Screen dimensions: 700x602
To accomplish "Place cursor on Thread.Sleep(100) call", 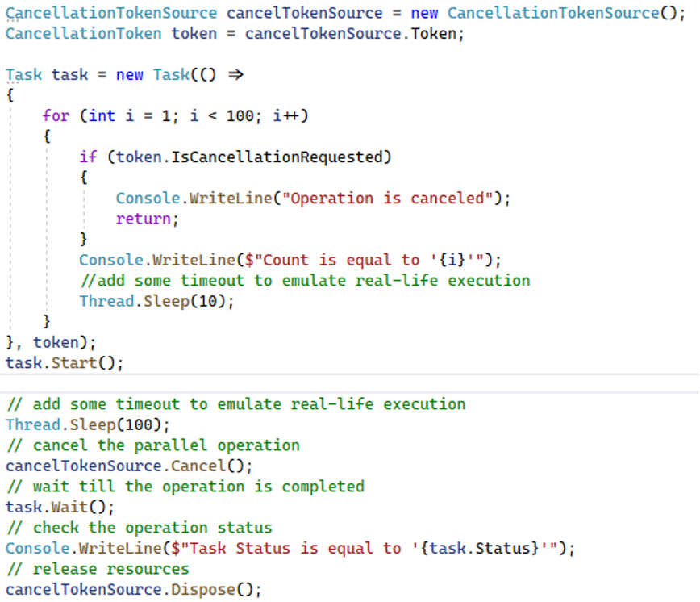I will click(88, 424).
